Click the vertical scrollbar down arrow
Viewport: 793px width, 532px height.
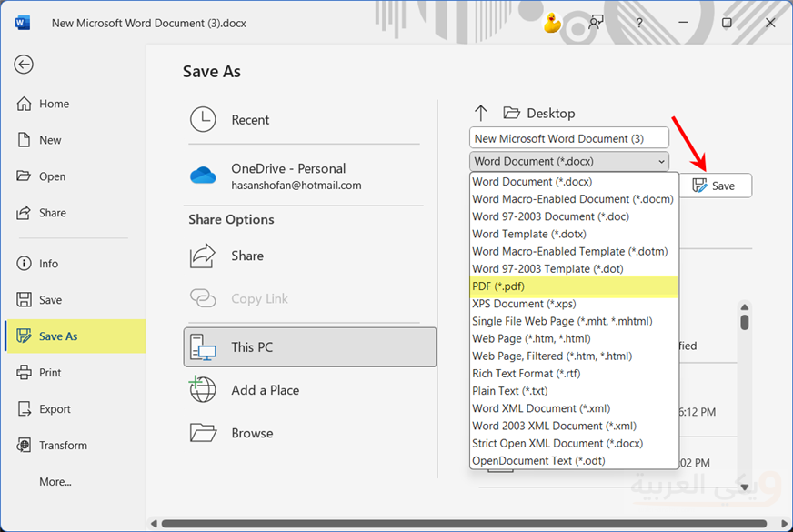pos(745,487)
